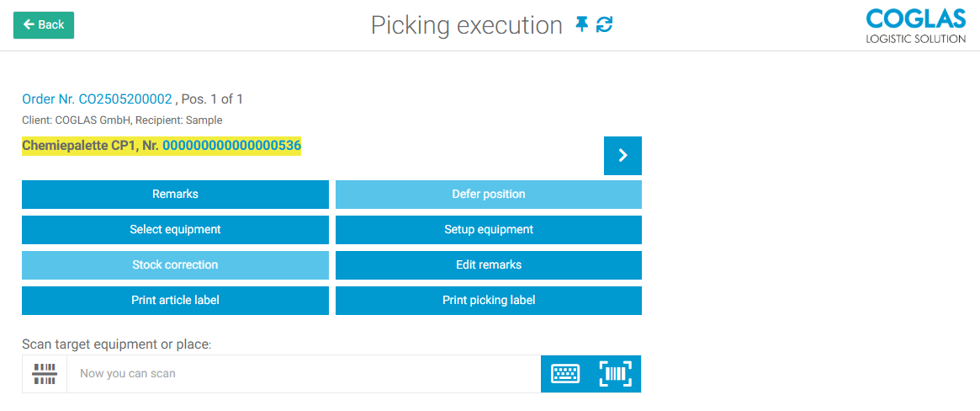Screen dimensions: 980x411
Task: Open the Remarks button
Action: coord(175,195)
